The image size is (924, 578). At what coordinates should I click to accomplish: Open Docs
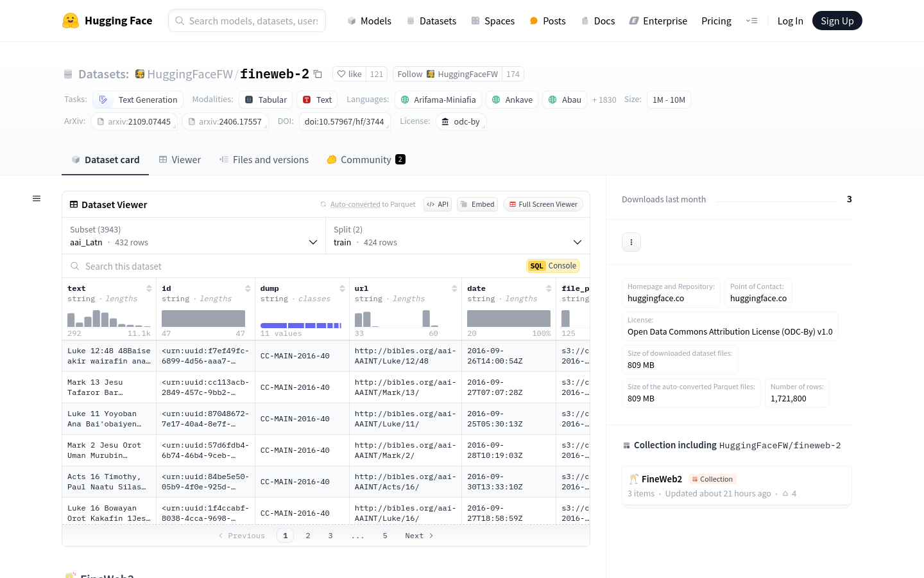597,21
